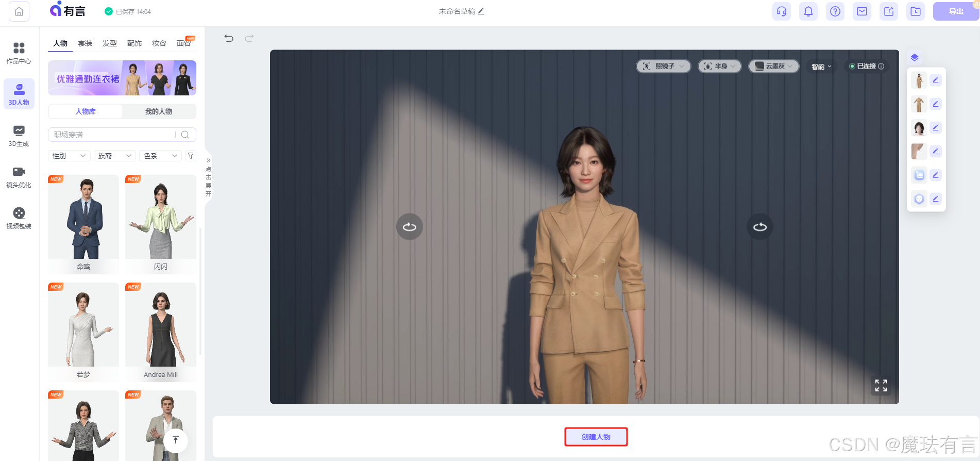Edit the hairstyle layer
Screen dimensions: 980x461
(x=936, y=128)
